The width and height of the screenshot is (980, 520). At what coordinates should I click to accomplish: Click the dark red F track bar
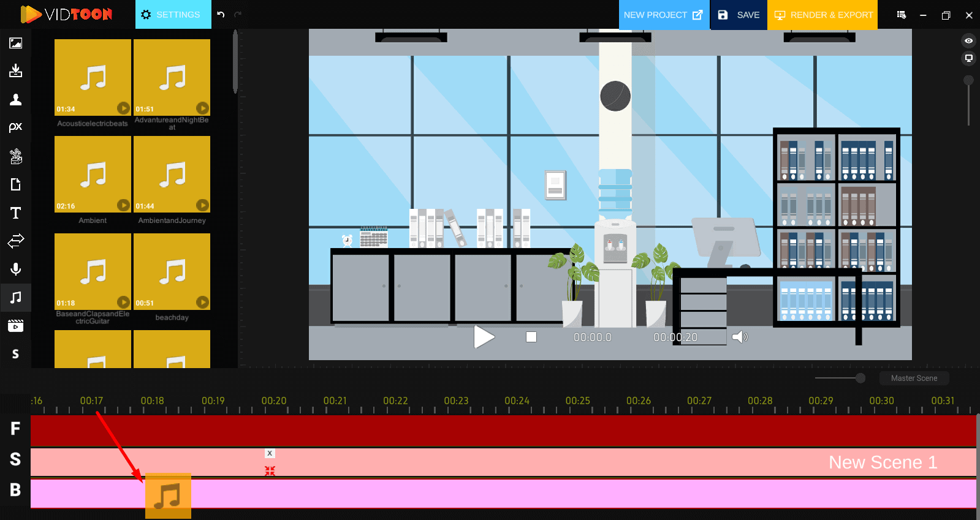pyautogui.click(x=503, y=431)
